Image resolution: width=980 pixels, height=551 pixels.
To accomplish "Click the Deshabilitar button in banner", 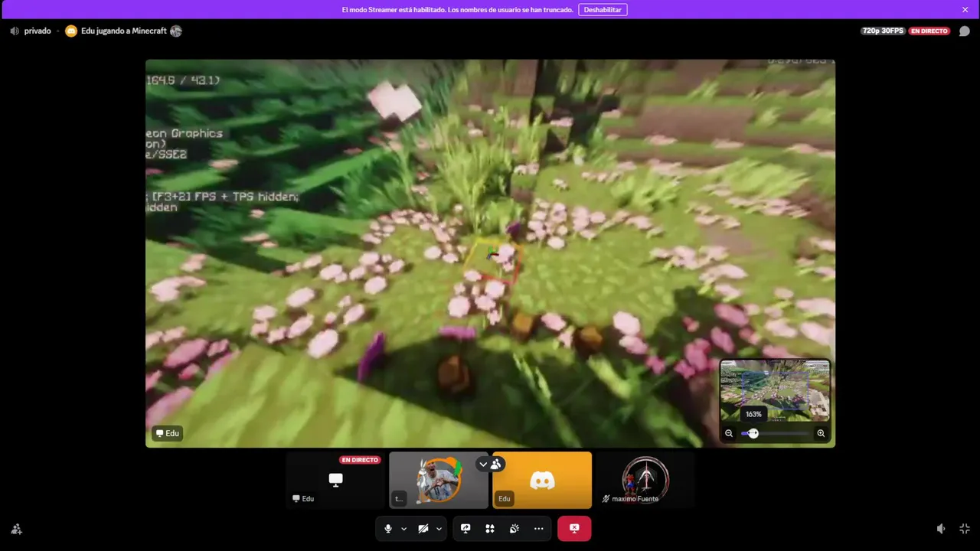I will coord(603,10).
